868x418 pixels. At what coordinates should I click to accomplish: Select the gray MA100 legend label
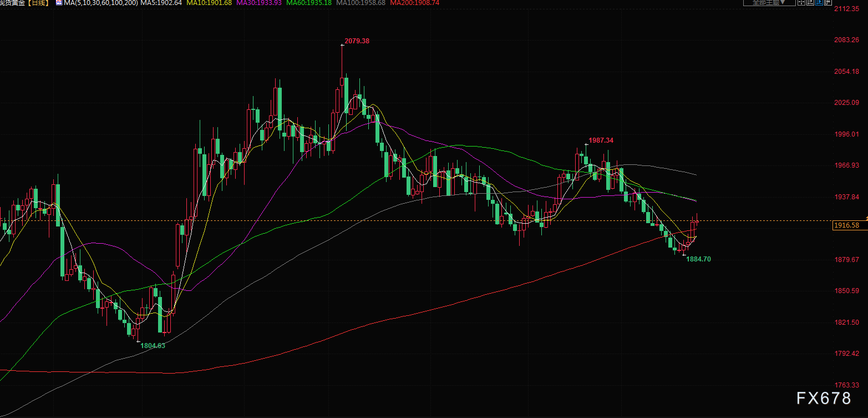(364, 3)
